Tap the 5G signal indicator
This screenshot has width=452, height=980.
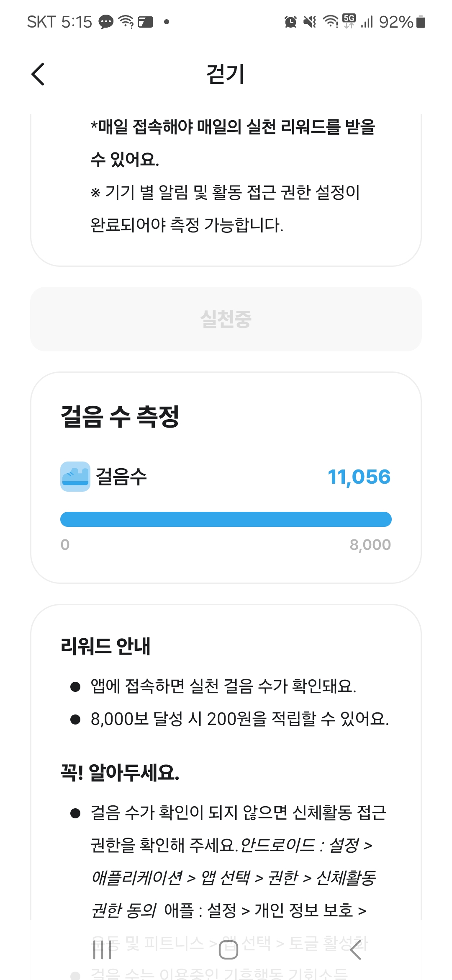click(x=349, y=20)
